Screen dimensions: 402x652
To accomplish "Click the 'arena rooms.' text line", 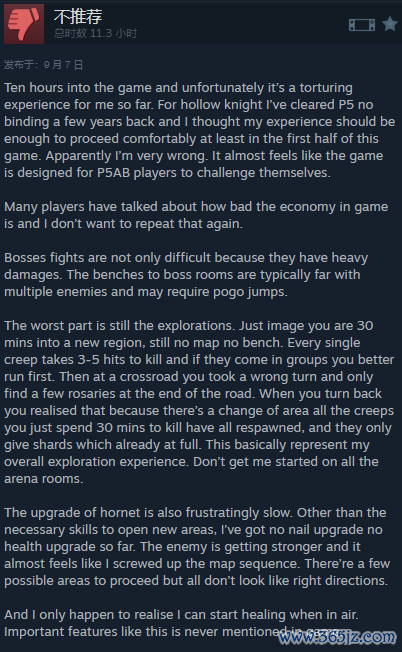I will (44, 479).
